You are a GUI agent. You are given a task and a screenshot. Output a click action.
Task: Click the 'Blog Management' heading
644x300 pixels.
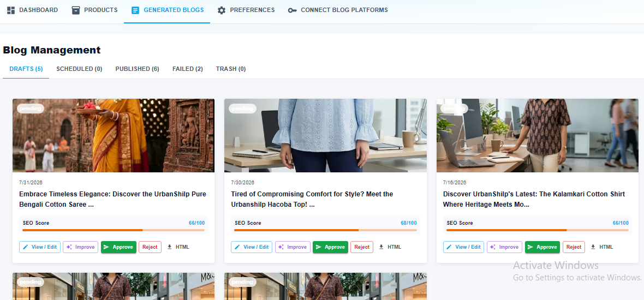point(52,50)
